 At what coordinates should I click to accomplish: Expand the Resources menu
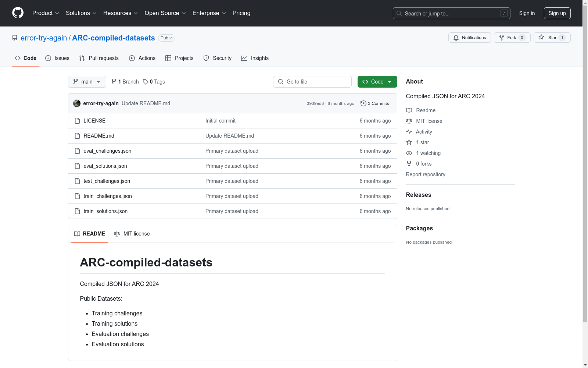(121, 13)
